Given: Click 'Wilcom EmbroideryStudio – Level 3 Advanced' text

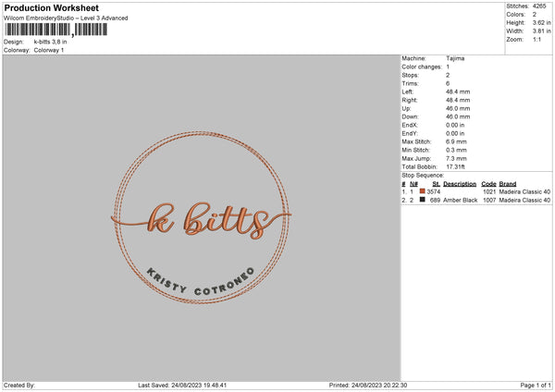Looking at the screenshot, I should 66,18.
